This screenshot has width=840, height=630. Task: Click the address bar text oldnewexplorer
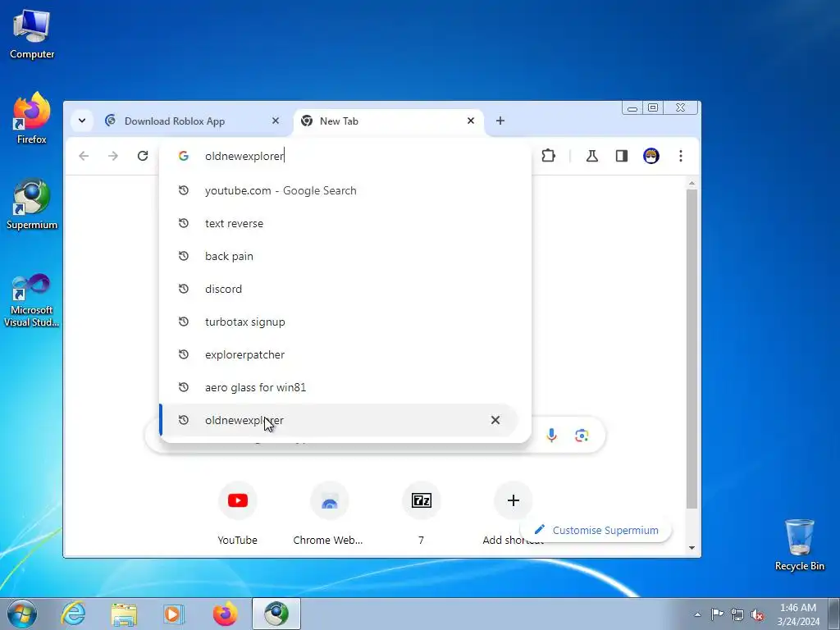(244, 156)
